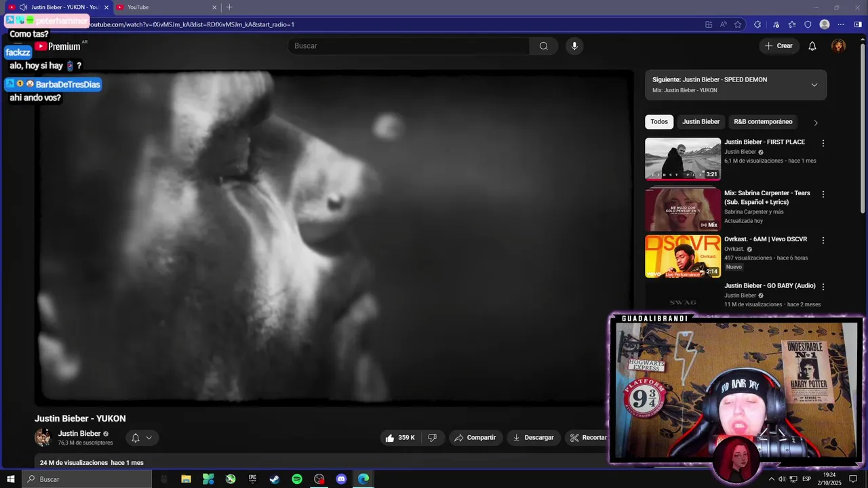
Task: Open more options for FIRST PLACE video
Action: [823, 143]
